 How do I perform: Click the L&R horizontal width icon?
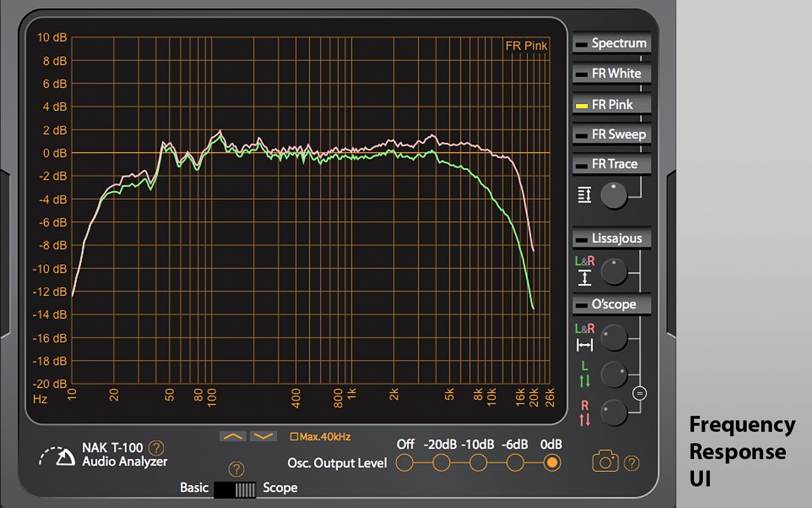[584, 338]
